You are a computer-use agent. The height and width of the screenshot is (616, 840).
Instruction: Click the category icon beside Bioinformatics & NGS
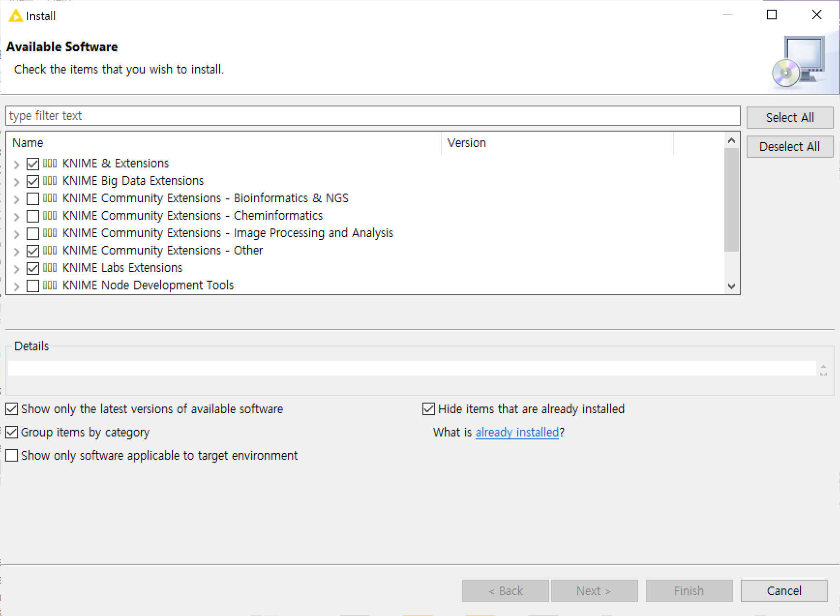[50, 198]
